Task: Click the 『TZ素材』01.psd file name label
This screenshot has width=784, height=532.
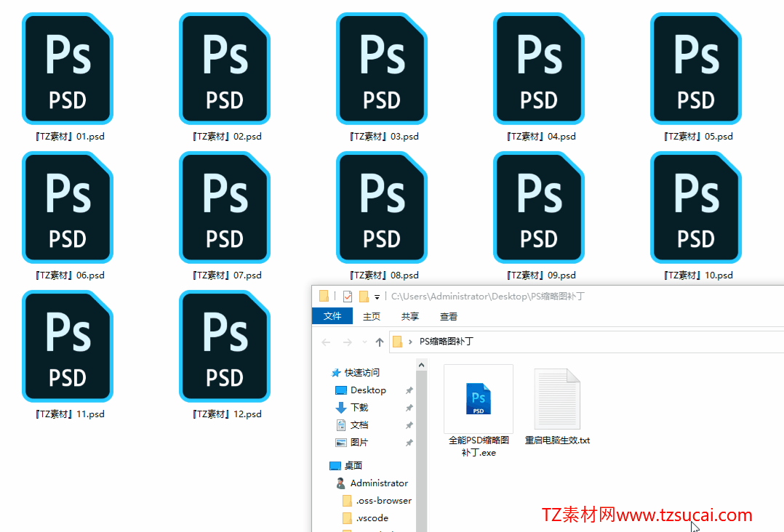Action: (x=69, y=137)
